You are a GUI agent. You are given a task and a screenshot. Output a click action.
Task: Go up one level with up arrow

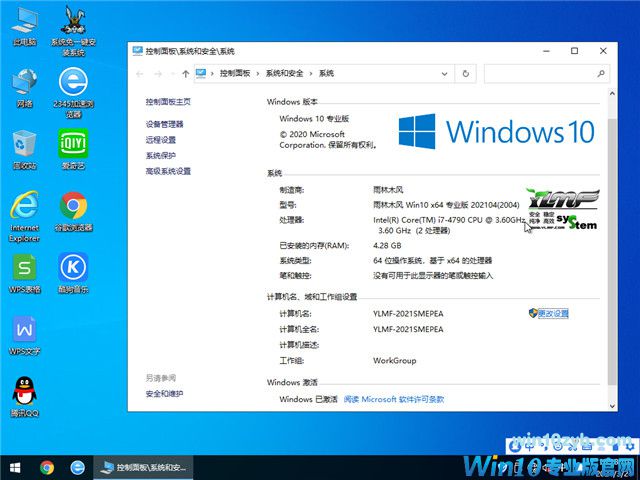[186, 74]
